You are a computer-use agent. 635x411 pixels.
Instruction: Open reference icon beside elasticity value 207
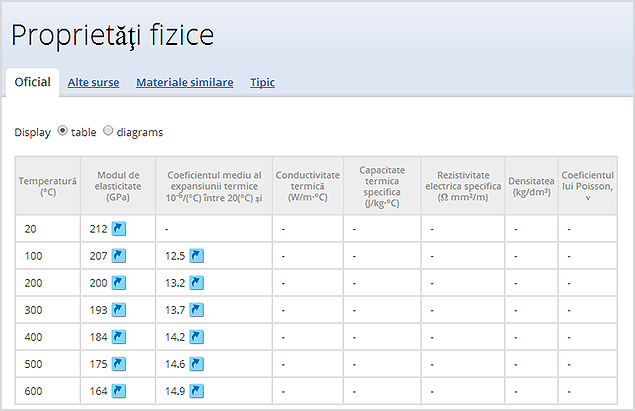tap(119, 256)
